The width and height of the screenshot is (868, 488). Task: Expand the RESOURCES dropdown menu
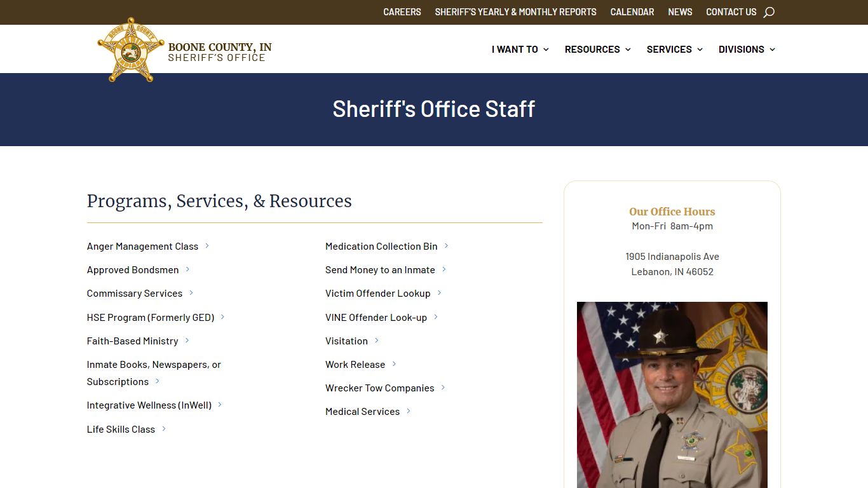pyautogui.click(x=597, y=49)
